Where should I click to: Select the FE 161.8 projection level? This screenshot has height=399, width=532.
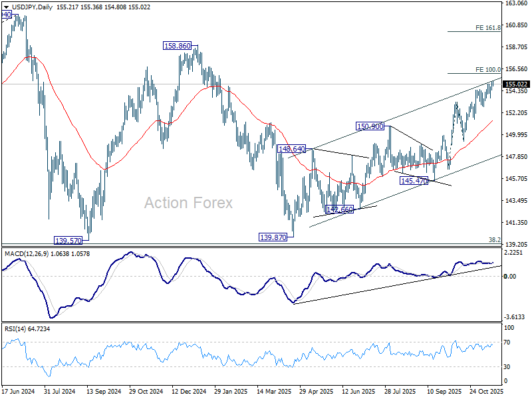[488, 28]
